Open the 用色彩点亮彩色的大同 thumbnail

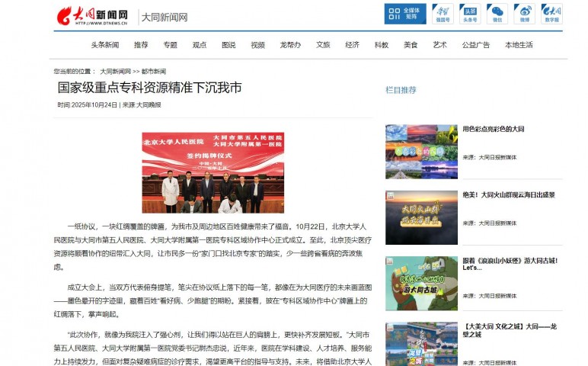(x=421, y=151)
